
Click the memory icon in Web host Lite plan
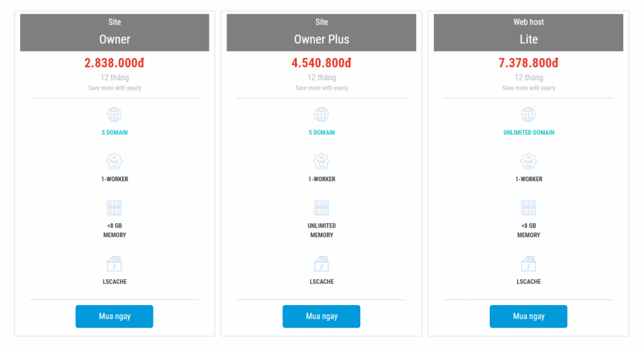528,208
